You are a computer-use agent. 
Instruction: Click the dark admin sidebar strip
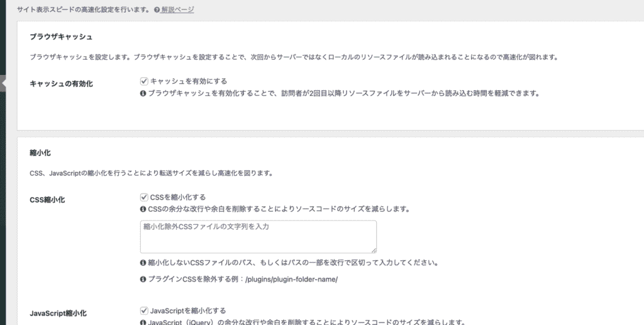(x=3, y=189)
